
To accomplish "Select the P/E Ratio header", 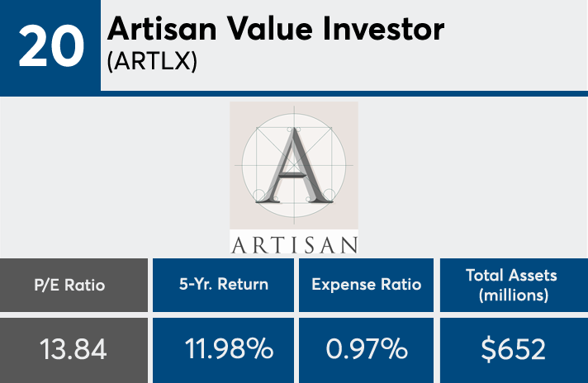I will point(74,285).
